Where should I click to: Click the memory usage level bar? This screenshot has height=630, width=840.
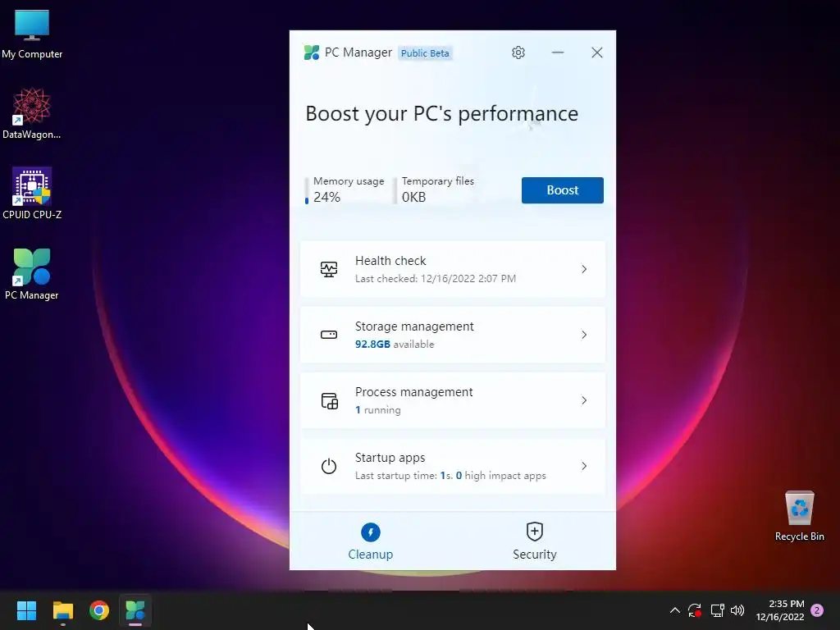pyautogui.click(x=307, y=190)
